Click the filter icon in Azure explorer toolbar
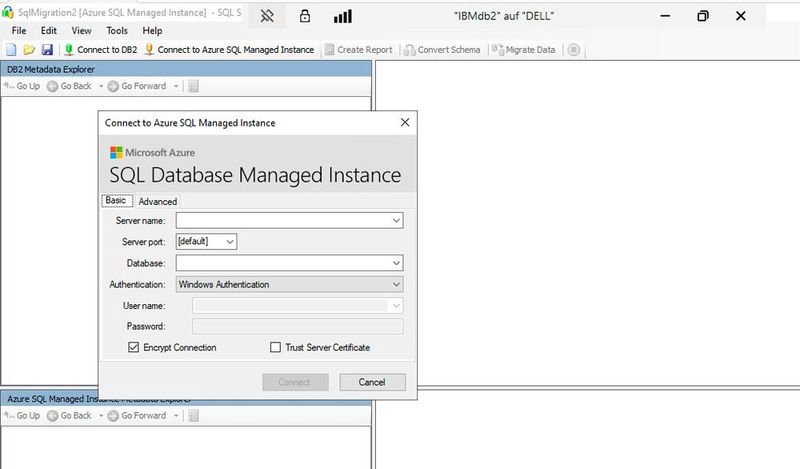Screen dimensions: 800x469 193,416
